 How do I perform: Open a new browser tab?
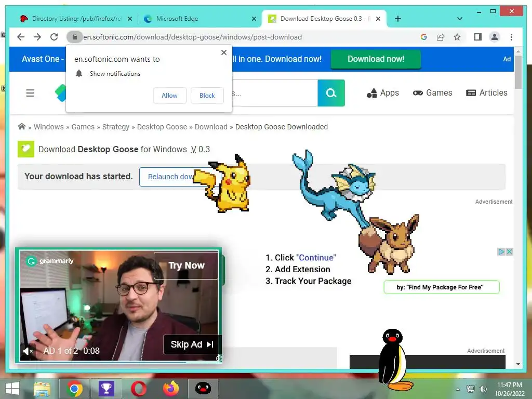click(397, 19)
